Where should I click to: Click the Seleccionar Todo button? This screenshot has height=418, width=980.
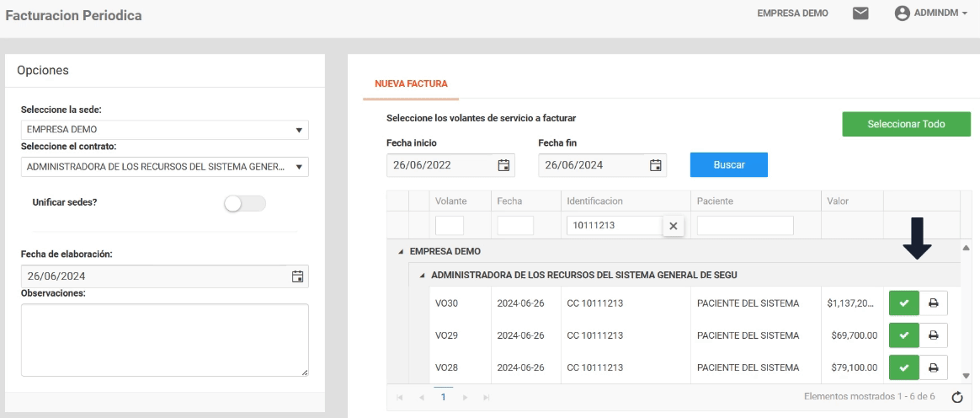point(906,124)
